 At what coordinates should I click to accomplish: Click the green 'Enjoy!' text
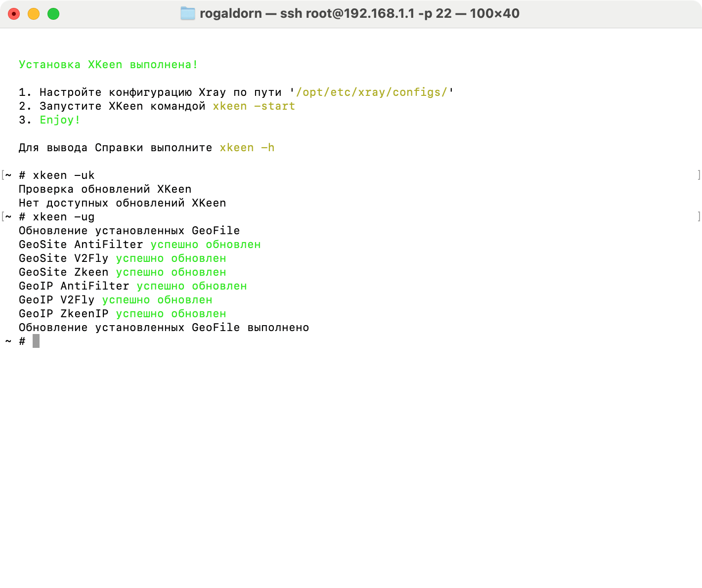click(60, 120)
